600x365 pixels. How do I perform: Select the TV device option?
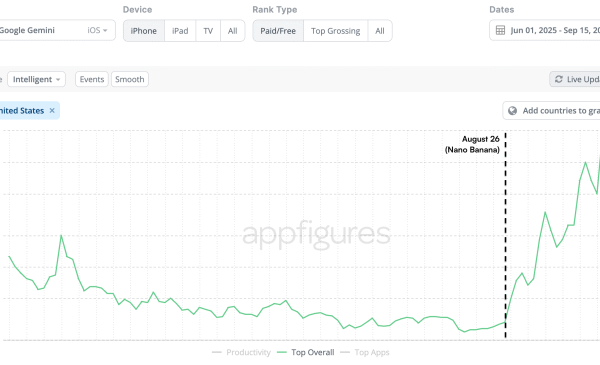(208, 31)
